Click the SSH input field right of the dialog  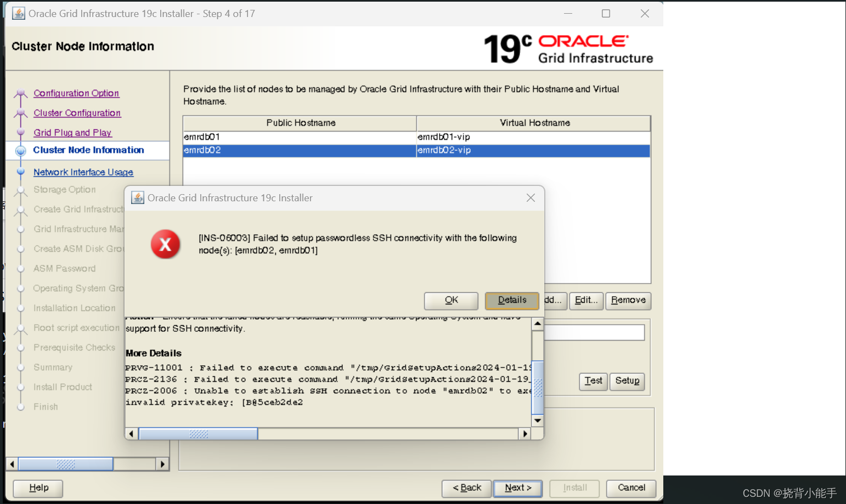click(595, 332)
